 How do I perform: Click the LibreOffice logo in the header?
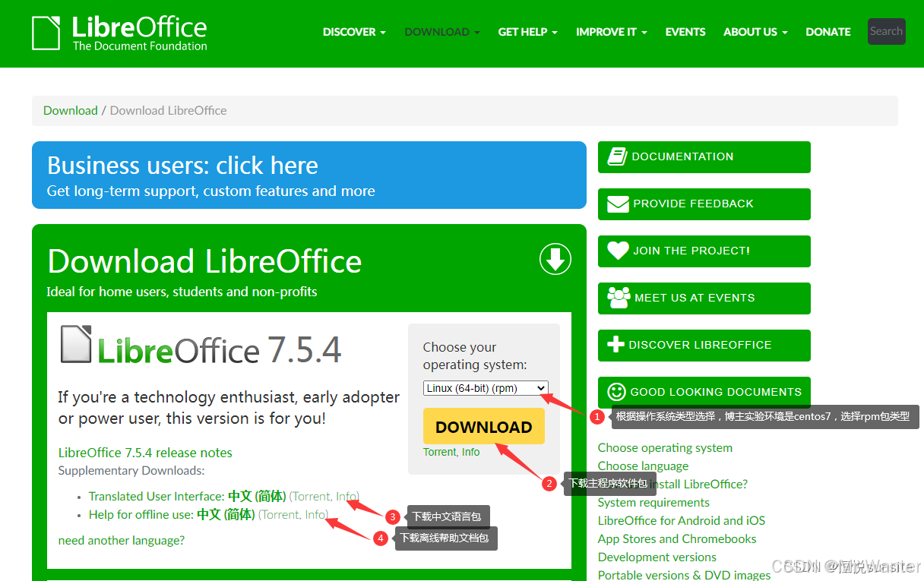(119, 33)
